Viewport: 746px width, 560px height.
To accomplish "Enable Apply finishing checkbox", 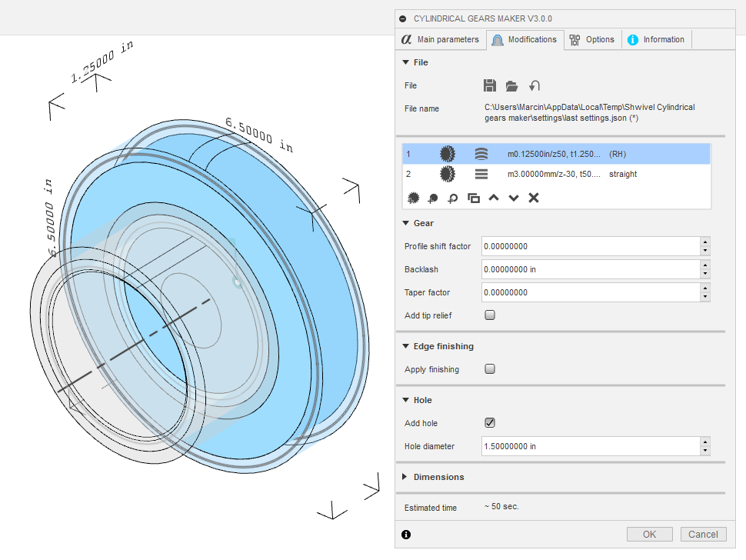I will 490,368.
